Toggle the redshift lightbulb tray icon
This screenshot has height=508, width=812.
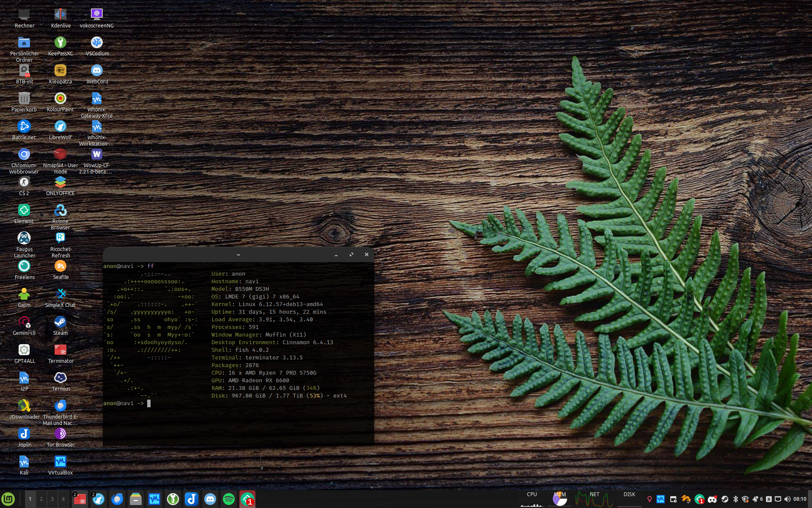pyautogui.click(x=650, y=499)
